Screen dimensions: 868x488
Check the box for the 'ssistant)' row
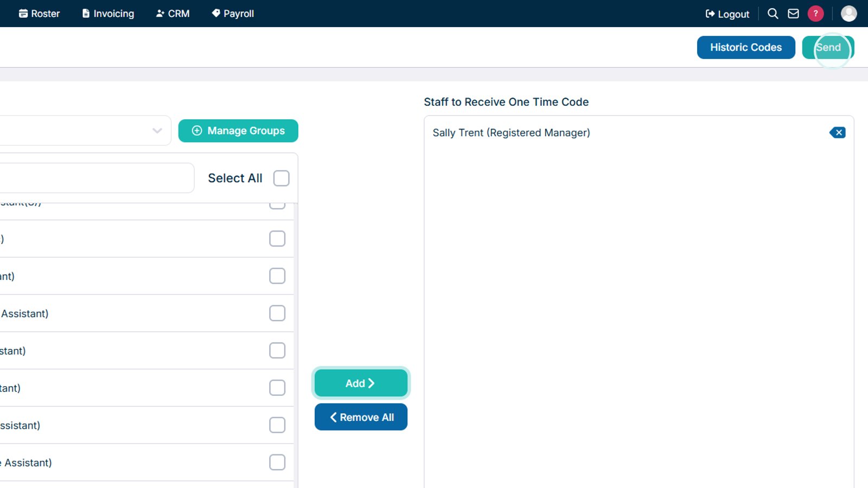click(277, 425)
